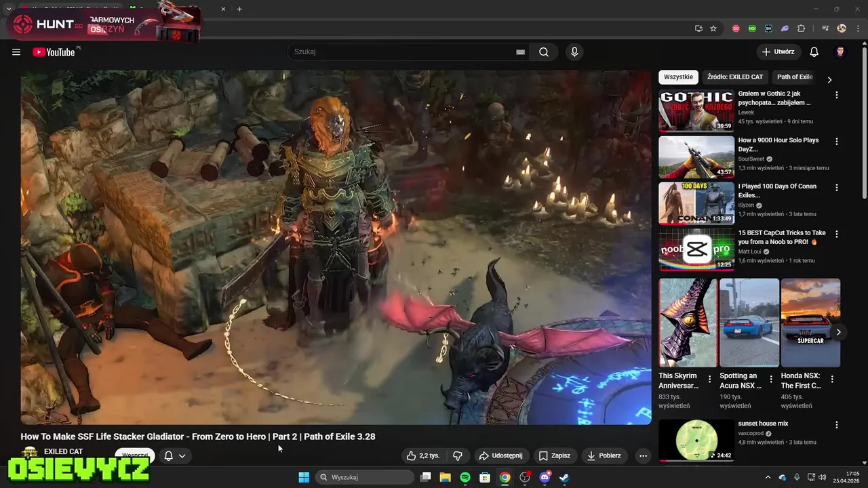
Task: Click the Pobierz download button
Action: pyautogui.click(x=604, y=455)
